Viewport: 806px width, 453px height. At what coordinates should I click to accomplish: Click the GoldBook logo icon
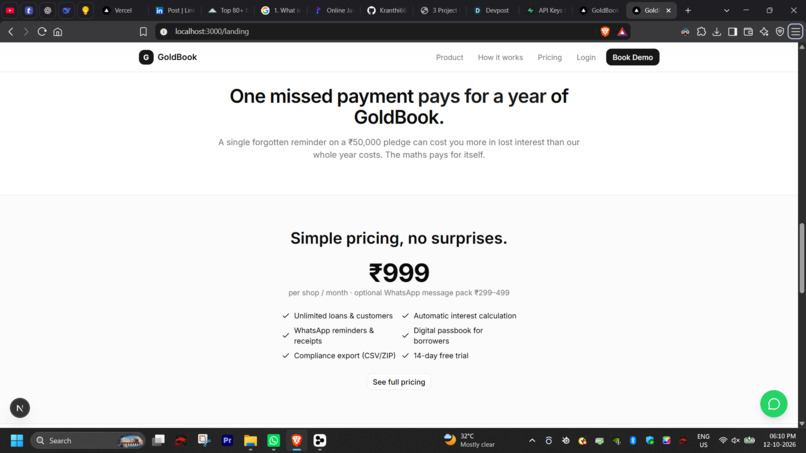(x=146, y=57)
